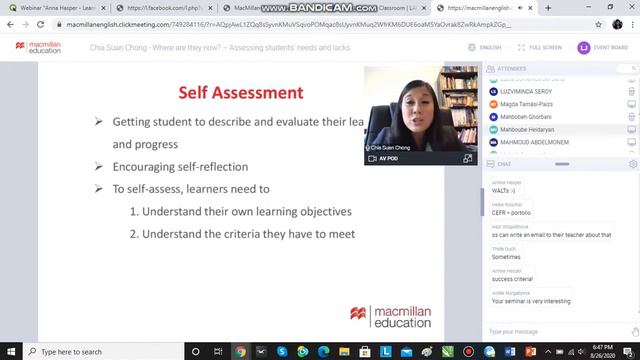Click chat message 'ss can write an email'
Screen dimensions: 640x360
pos(551,235)
